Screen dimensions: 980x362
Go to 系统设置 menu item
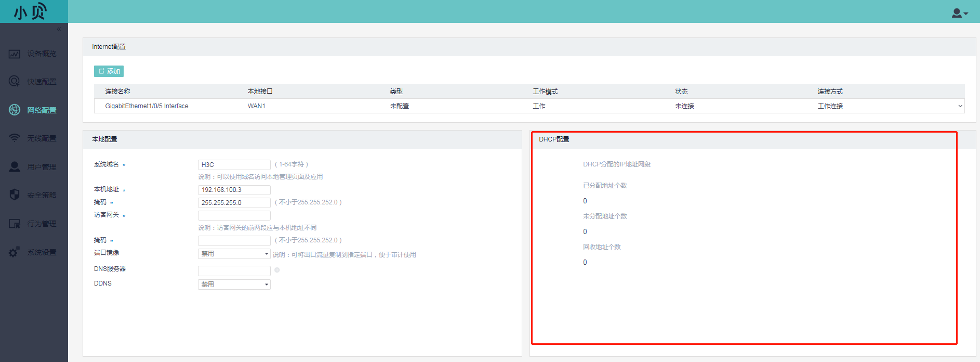pos(42,252)
